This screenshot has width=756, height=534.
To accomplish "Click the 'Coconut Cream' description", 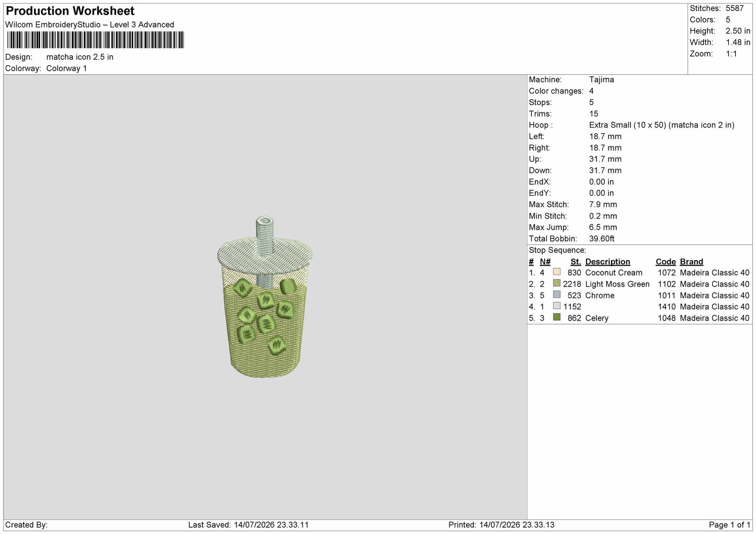I will pyautogui.click(x=614, y=272).
